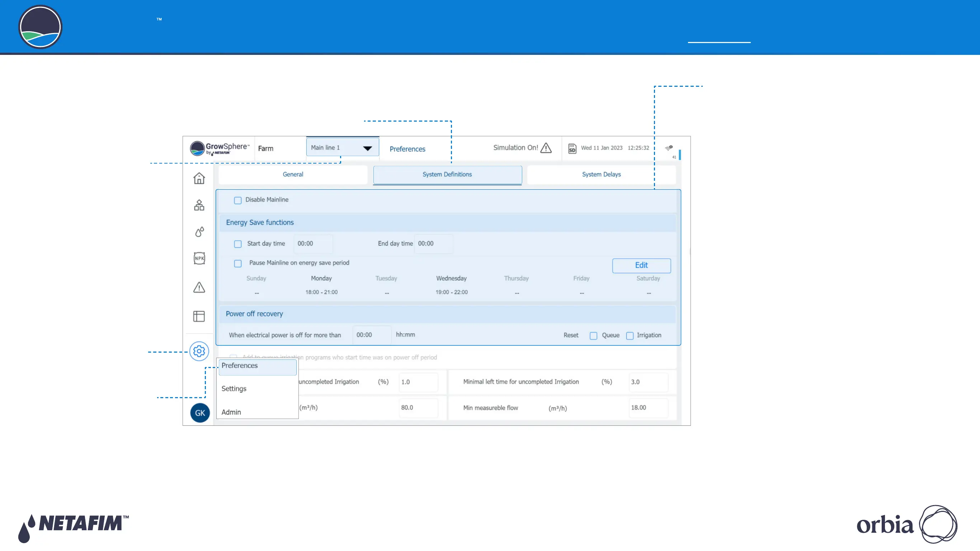Open the devices blocks icon in sidebar

tap(199, 205)
